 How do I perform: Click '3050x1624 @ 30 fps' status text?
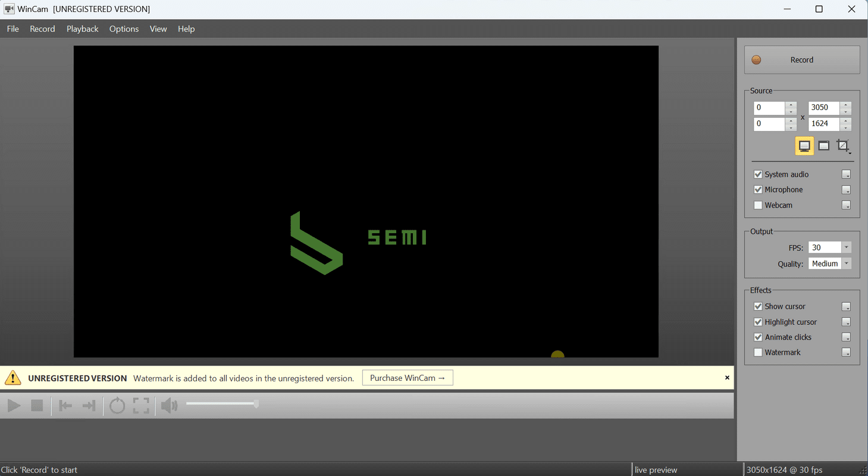pos(784,470)
